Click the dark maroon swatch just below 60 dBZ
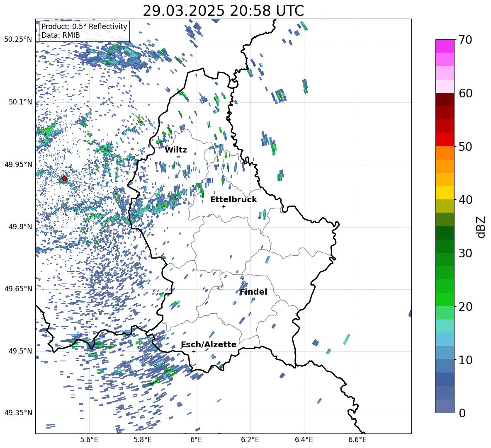This screenshot has width=491, height=448. pos(445,99)
